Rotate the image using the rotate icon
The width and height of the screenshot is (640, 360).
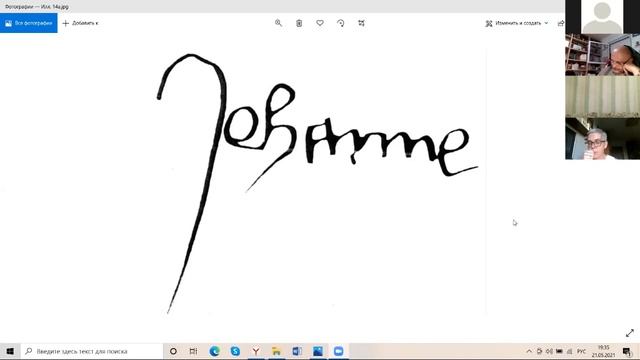(340, 23)
